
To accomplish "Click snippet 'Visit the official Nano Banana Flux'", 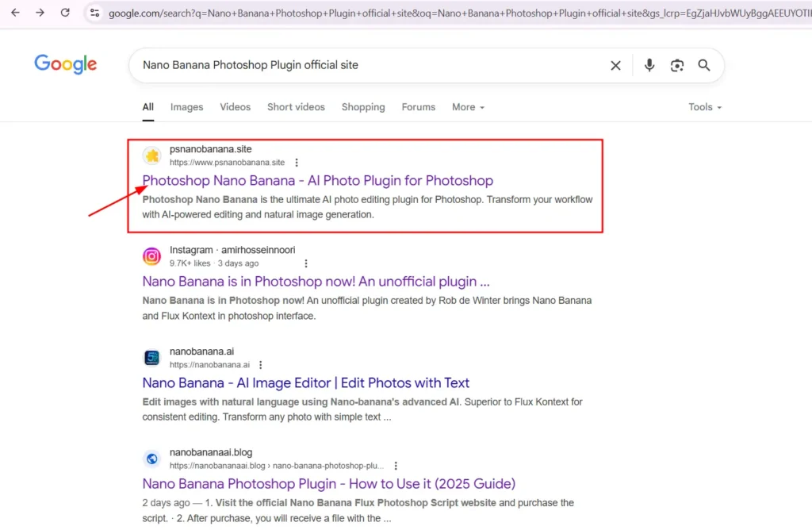I will pos(358,510).
